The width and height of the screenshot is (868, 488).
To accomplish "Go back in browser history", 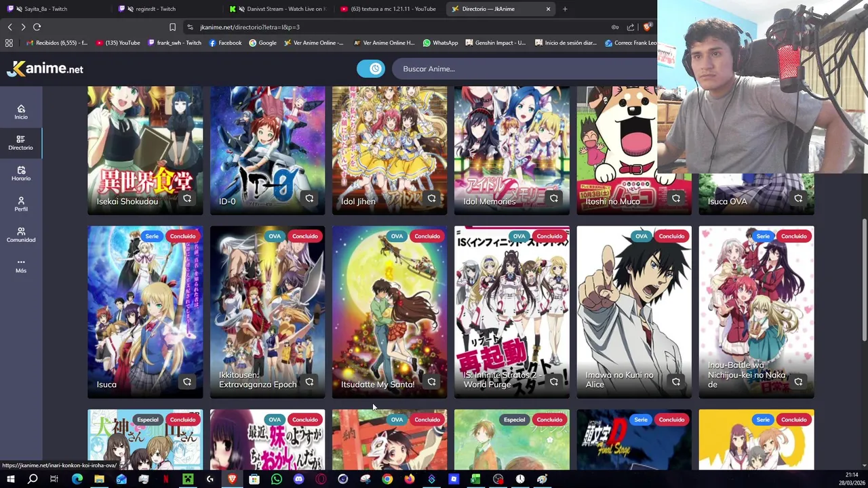I will [9, 27].
